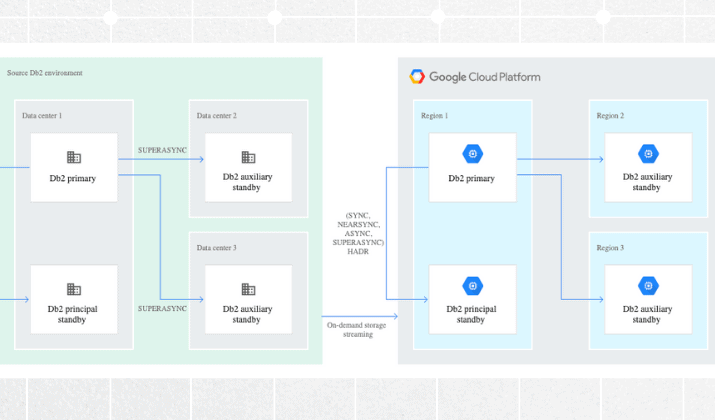Click building icon in Data center 2 standby box
This screenshot has height=420, width=715.
[248, 157]
